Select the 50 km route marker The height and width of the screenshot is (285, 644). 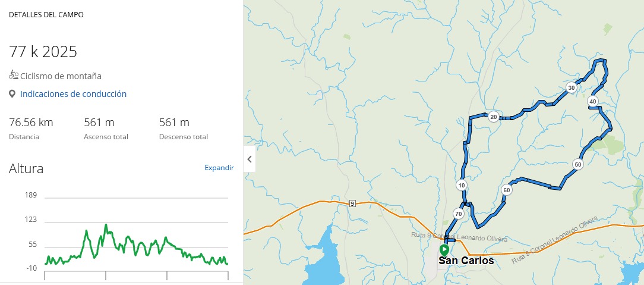(x=577, y=164)
